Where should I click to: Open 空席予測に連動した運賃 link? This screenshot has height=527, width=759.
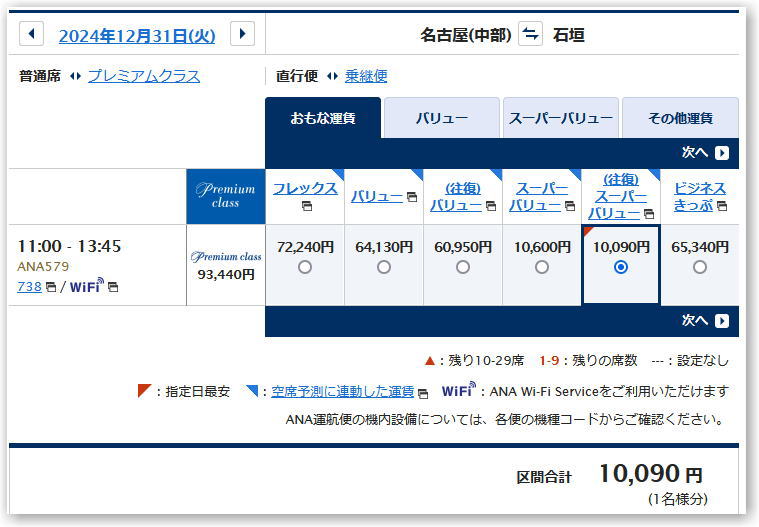342,391
